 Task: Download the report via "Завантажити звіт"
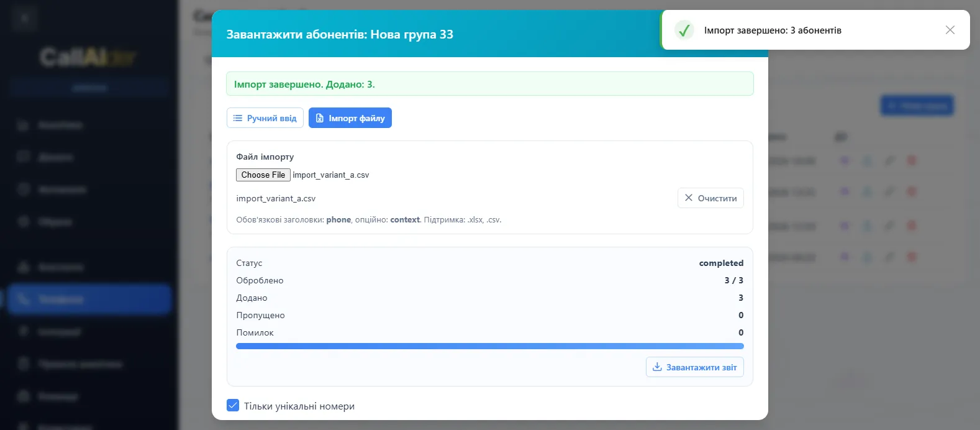(695, 367)
